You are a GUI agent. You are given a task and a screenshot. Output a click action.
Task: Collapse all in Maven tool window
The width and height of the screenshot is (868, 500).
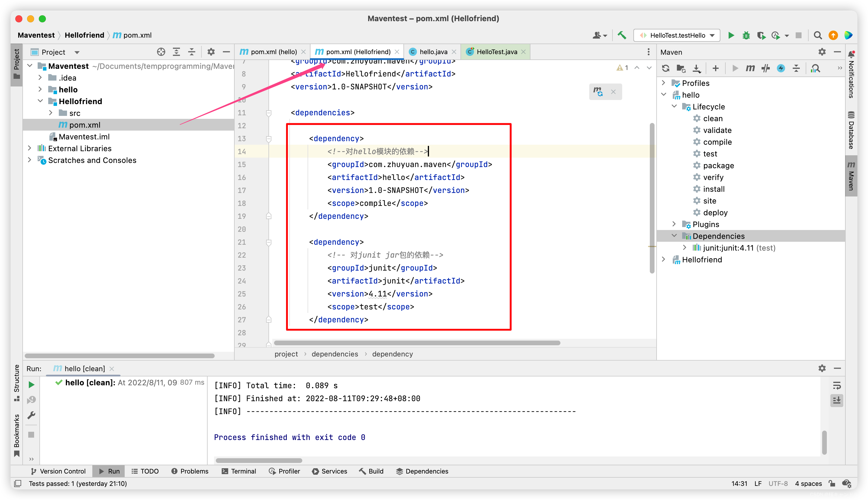click(x=796, y=68)
